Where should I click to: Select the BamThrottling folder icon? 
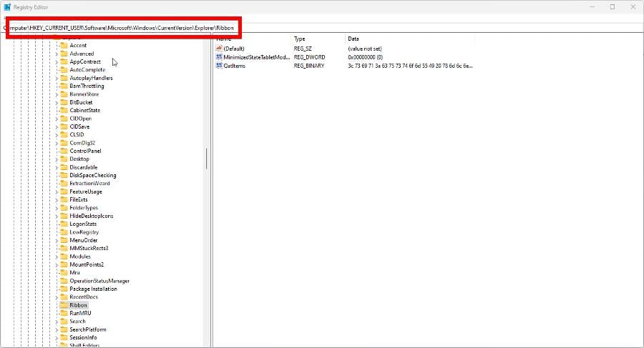pos(64,86)
